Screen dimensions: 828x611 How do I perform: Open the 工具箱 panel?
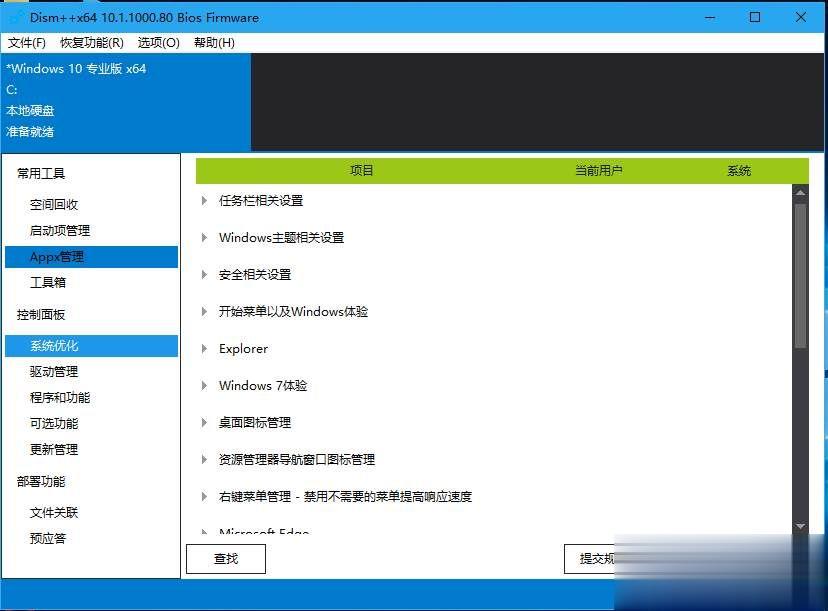point(50,282)
